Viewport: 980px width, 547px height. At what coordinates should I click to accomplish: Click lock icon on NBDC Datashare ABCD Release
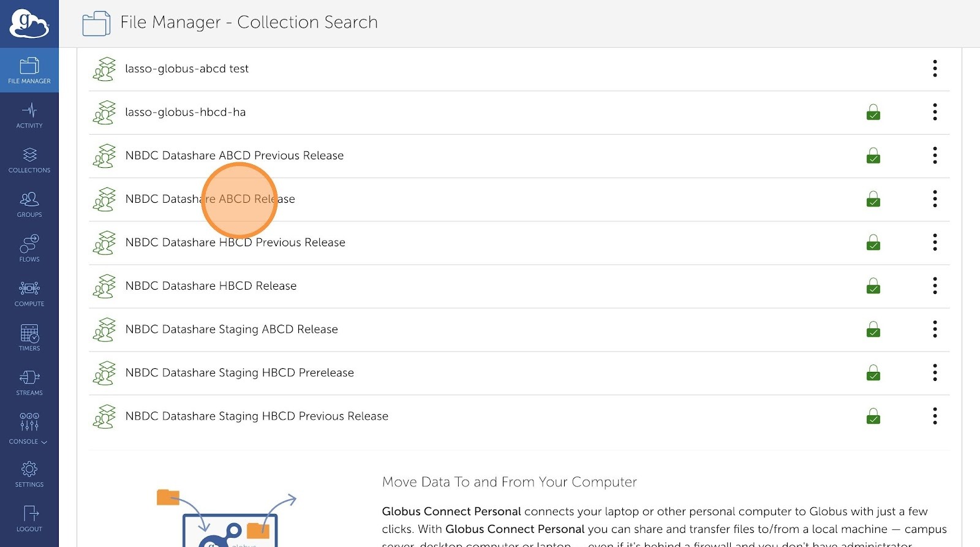[873, 199]
